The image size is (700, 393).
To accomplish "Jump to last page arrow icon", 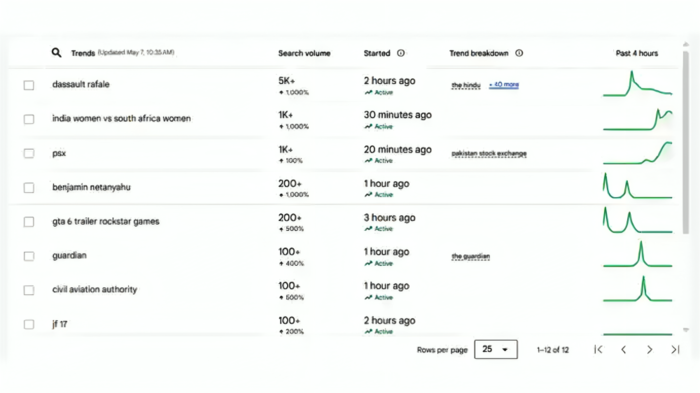I will tap(675, 350).
